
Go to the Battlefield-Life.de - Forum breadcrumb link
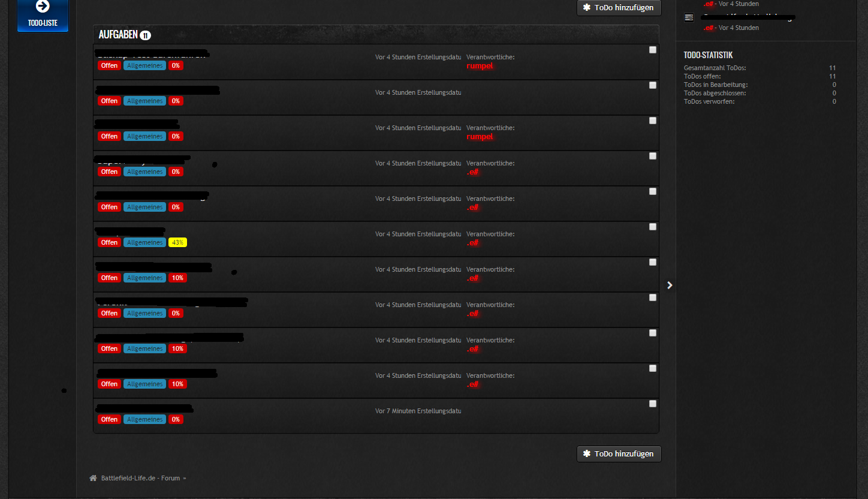140,478
